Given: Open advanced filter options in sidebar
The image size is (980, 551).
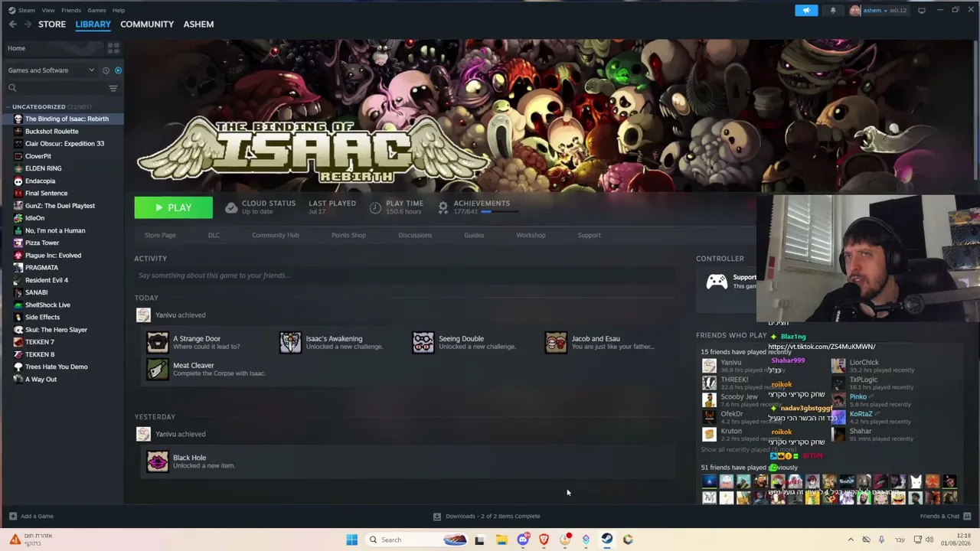Looking at the screenshot, I should pos(113,88).
